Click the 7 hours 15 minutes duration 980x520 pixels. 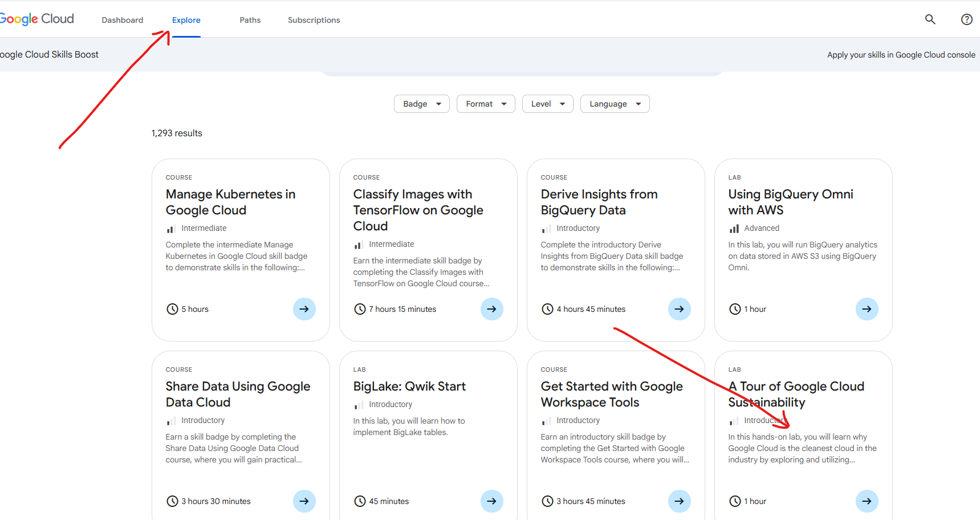402,309
